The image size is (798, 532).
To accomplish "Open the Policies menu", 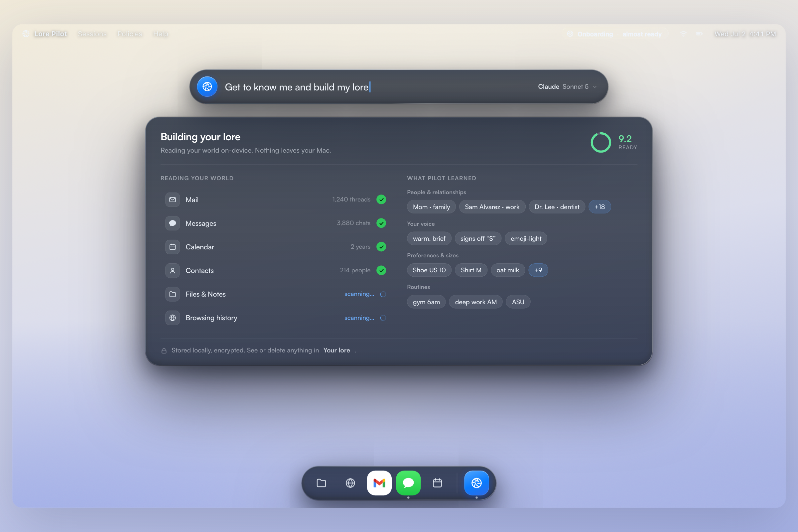I will [130, 34].
